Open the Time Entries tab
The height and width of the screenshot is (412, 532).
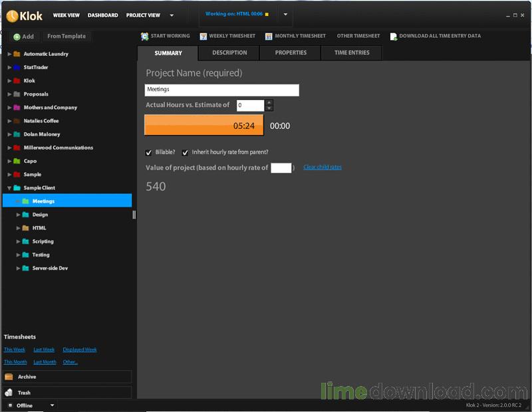click(x=352, y=53)
